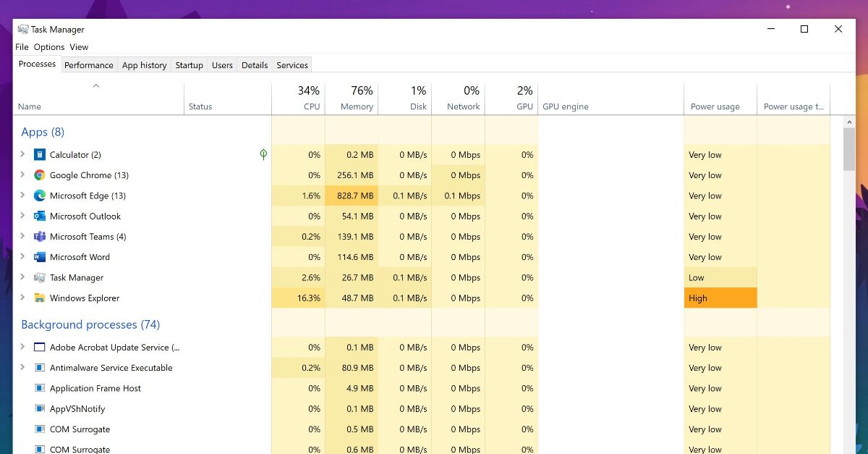Click the Calculator app icon
The image size is (868, 454).
click(40, 155)
